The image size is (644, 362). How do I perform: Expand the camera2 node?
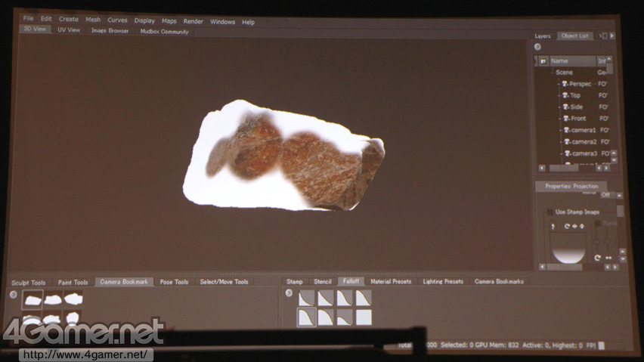(x=561, y=141)
